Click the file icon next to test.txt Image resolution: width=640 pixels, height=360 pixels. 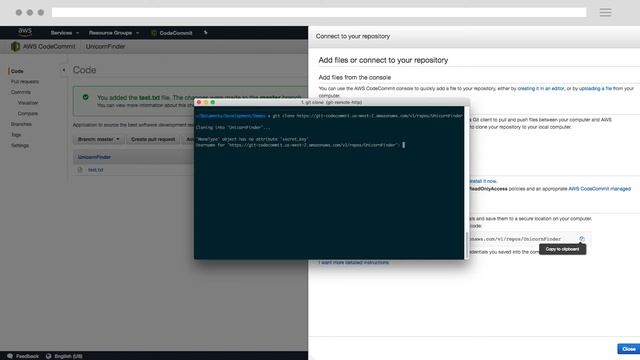coord(80,170)
